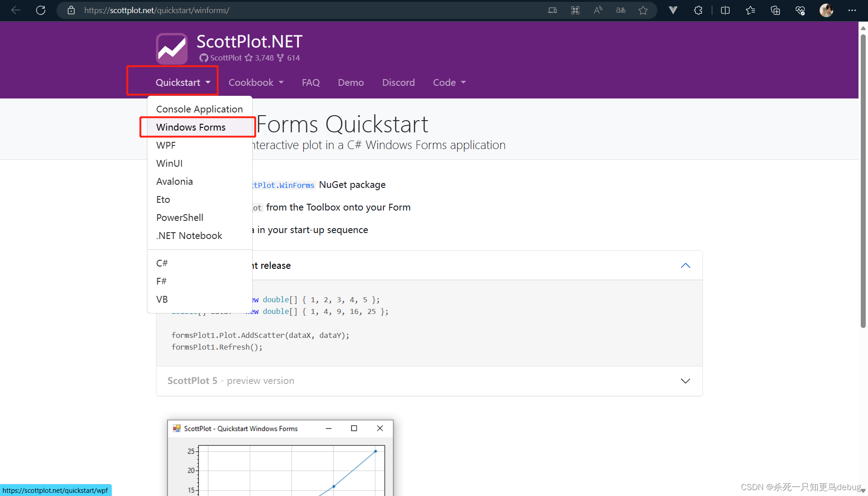Click the formsPlot1.Refresh(); code line
868x496 pixels.
coord(217,347)
